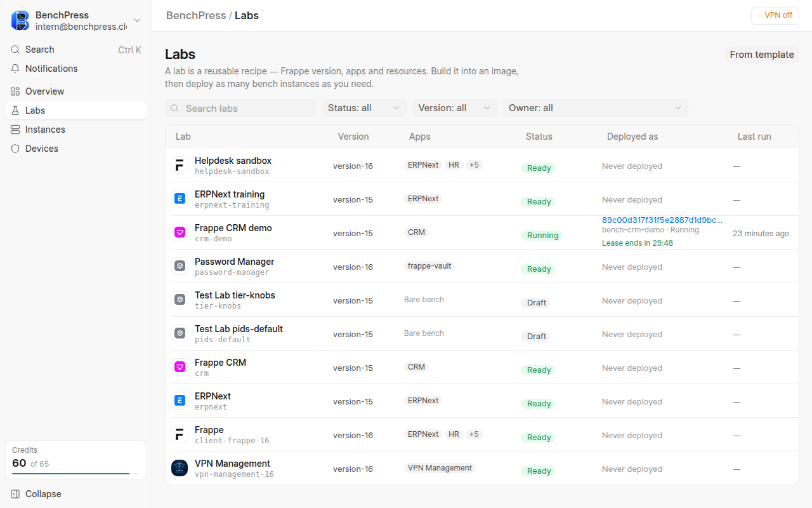
Task: Click the Helpdesk sandbox lab icon
Action: pos(180,166)
